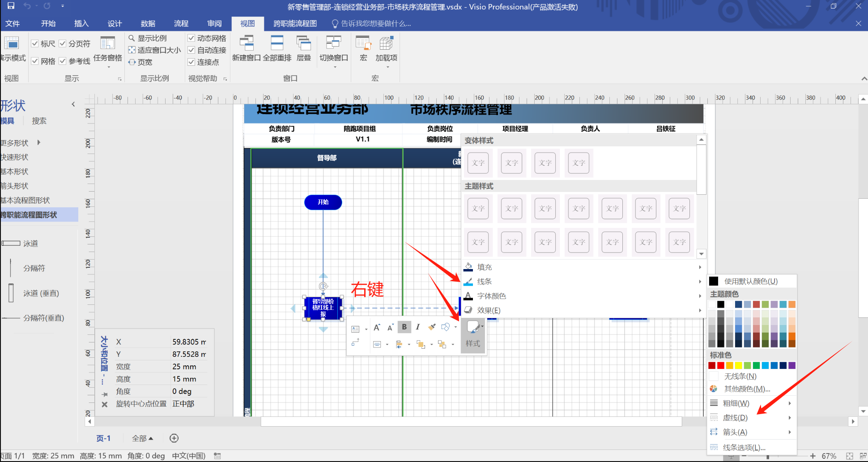Switch to the Search (搜索) shapes link
The height and width of the screenshot is (462, 868).
pos(39,121)
